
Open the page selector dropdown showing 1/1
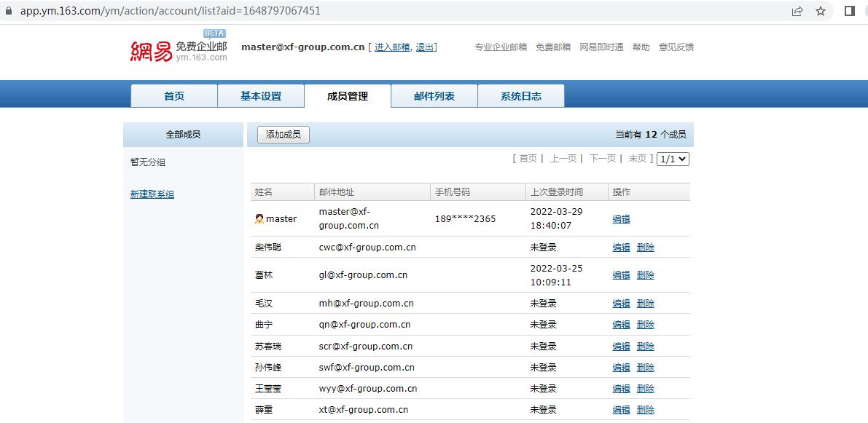[673, 158]
